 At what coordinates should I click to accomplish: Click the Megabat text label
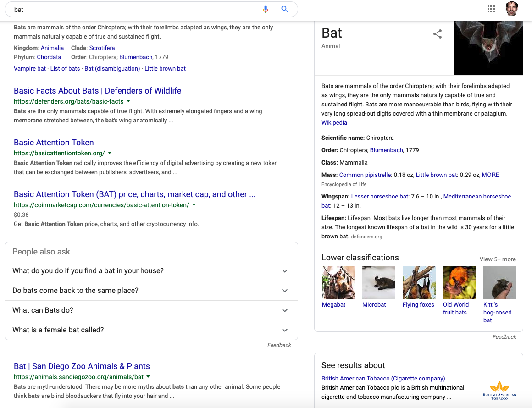point(333,304)
